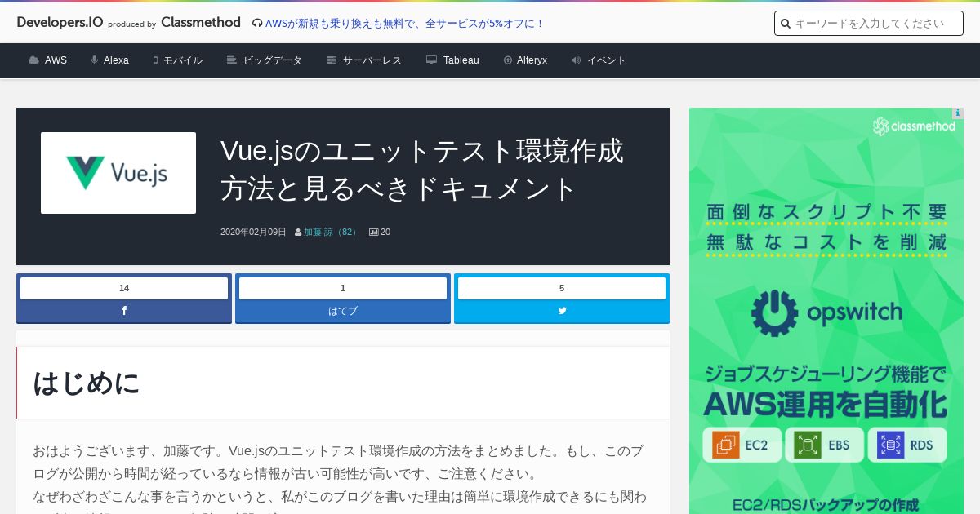Click the はてブ count 1
The height and width of the screenshot is (514, 980).
pos(343,288)
